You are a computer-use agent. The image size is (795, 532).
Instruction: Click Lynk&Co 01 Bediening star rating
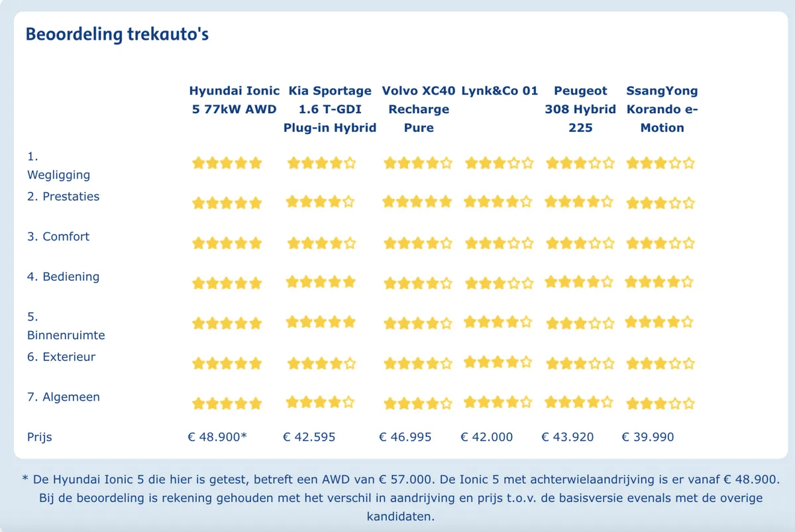pyautogui.click(x=499, y=284)
